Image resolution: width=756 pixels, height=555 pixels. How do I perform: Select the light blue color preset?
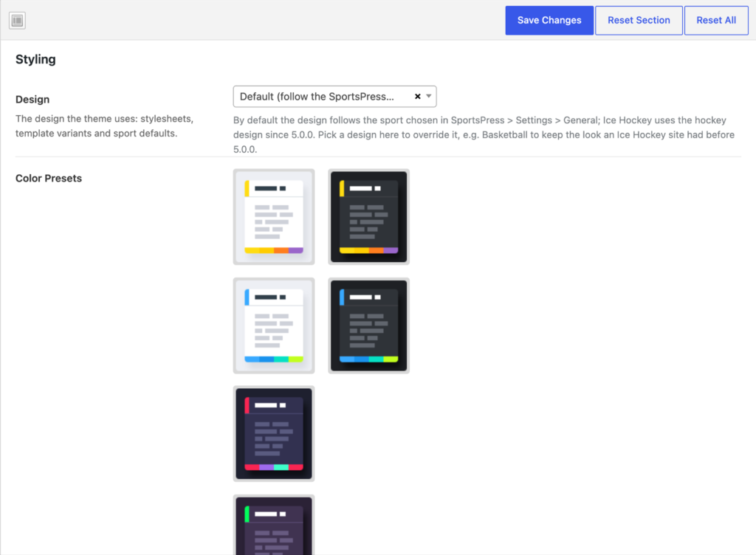tap(274, 325)
